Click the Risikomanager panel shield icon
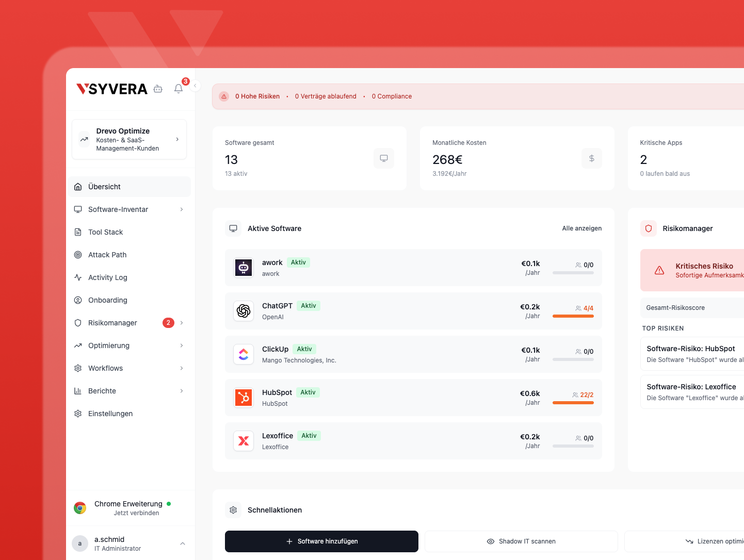Viewport: 744px width, 560px height. [x=649, y=228]
